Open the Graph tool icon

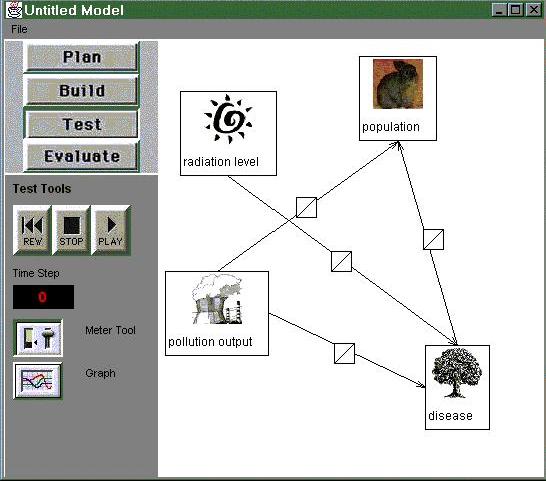38,380
